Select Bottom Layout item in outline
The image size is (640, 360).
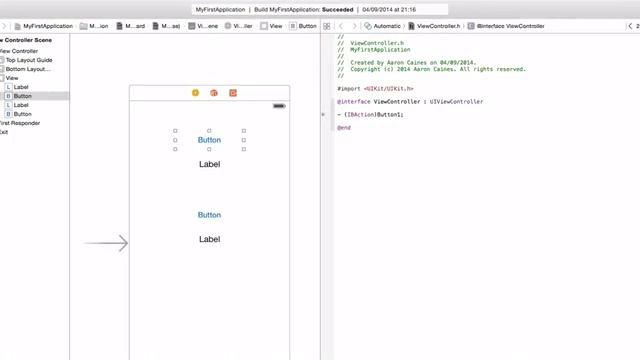[28, 69]
